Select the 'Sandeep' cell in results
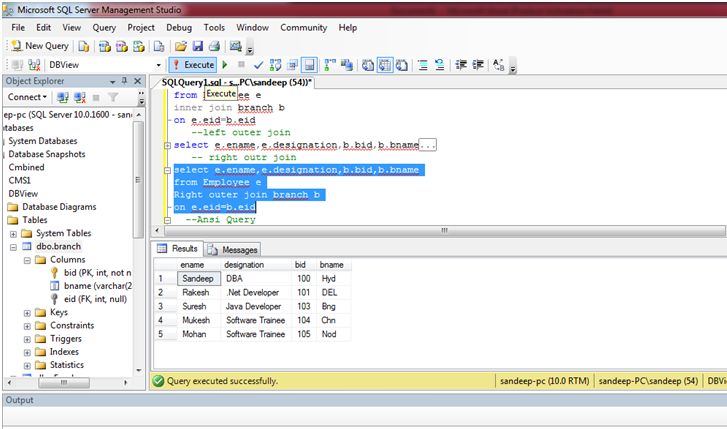The width and height of the screenshot is (727, 429). [198, 278]
